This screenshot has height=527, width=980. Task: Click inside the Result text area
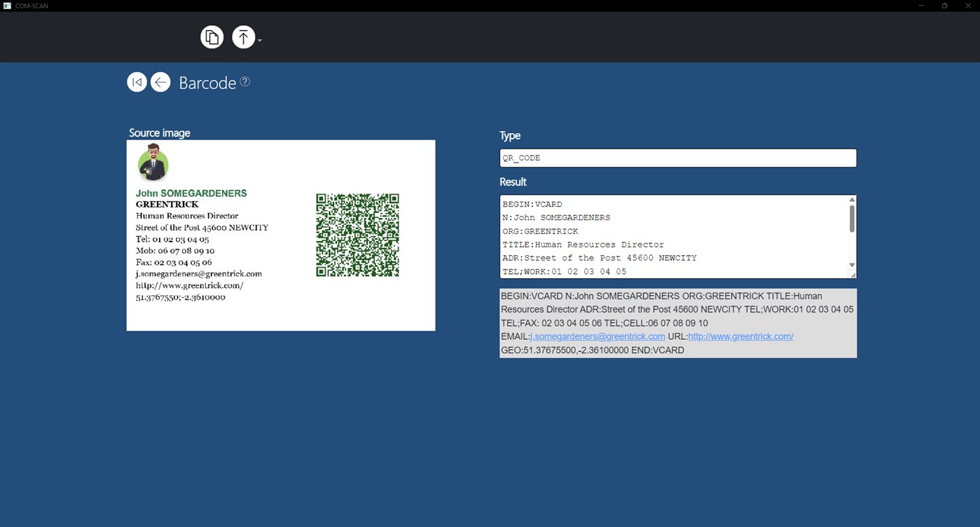point(673,237)
